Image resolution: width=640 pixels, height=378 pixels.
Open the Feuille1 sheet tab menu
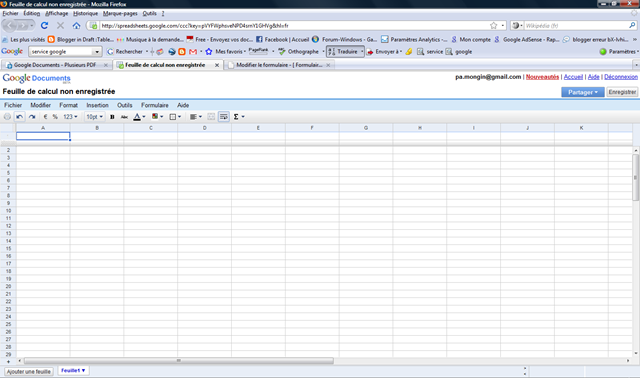pyautogui.click(x=73, y=371)
